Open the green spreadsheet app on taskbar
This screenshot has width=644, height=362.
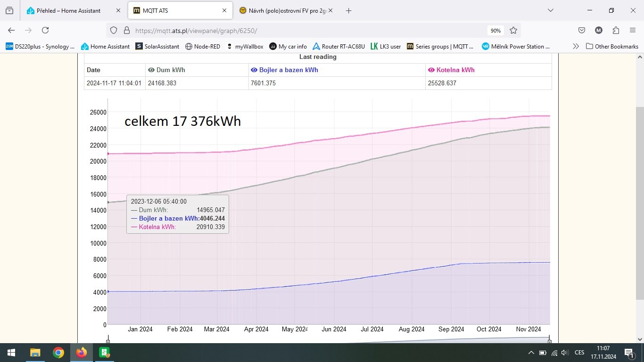click(104, 352)
